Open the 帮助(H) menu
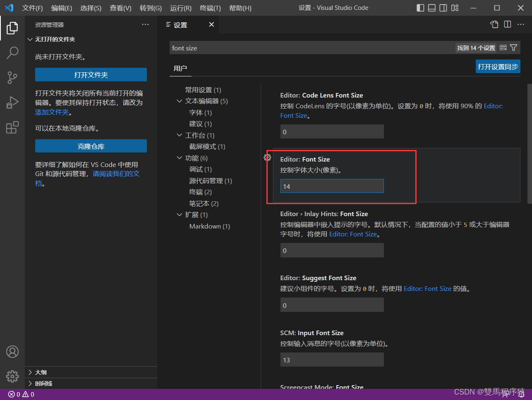The height and width of the screenshot is (400, 532). [240, 8]
